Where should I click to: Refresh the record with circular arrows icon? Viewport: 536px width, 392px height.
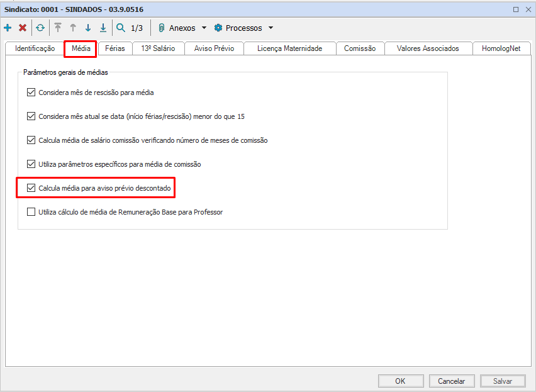coord(40,28)
